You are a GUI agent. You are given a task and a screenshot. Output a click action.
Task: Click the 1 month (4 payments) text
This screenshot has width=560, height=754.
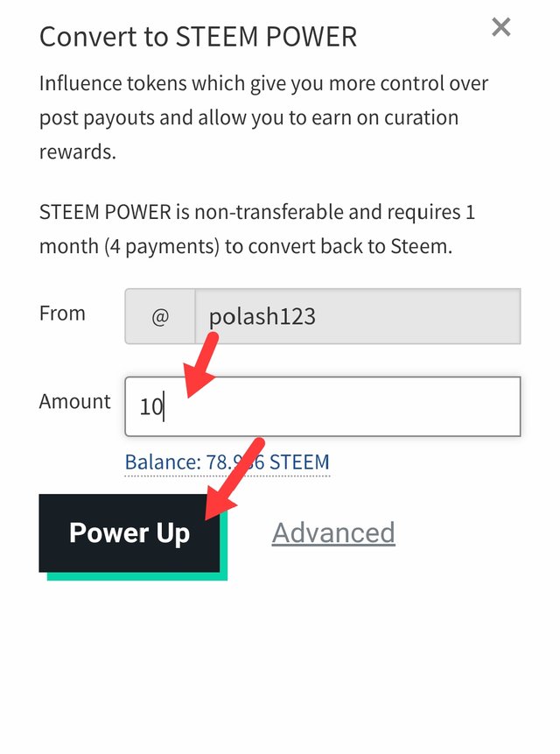pos(129,246)
